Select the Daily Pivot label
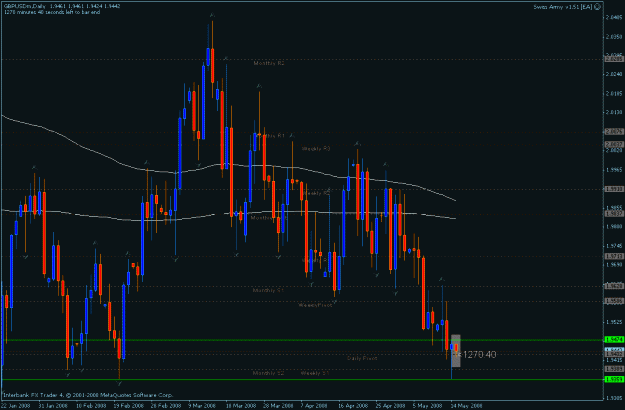 [362, 358]
